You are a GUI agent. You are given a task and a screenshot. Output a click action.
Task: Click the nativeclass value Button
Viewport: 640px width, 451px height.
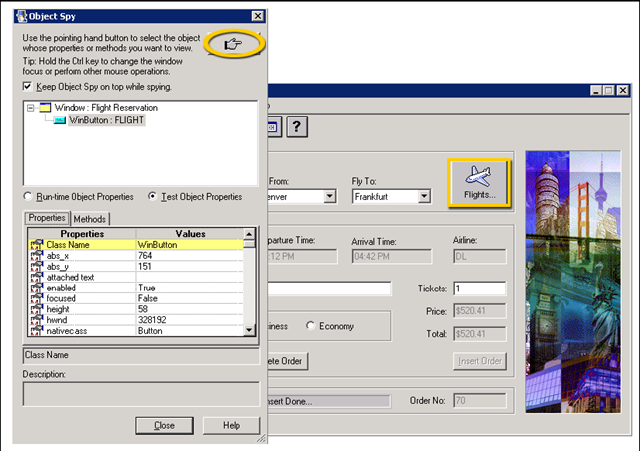pyautogui.click(x=190, y=331)
